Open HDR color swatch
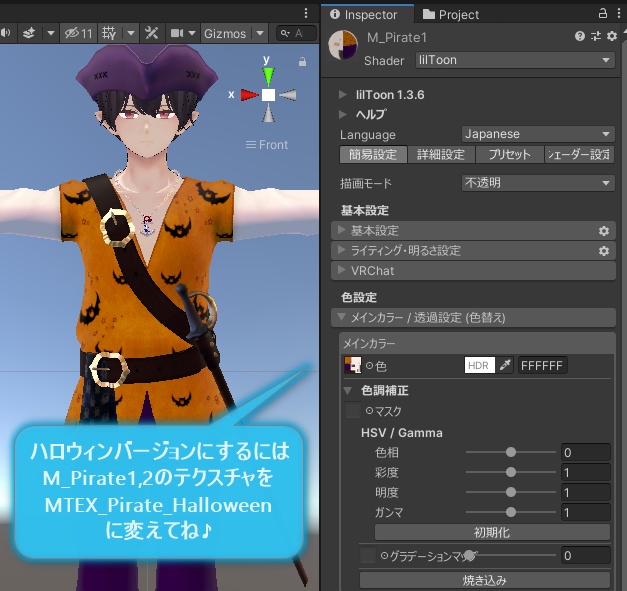Screen dimensions: 627x591 [x=479, y=365]
